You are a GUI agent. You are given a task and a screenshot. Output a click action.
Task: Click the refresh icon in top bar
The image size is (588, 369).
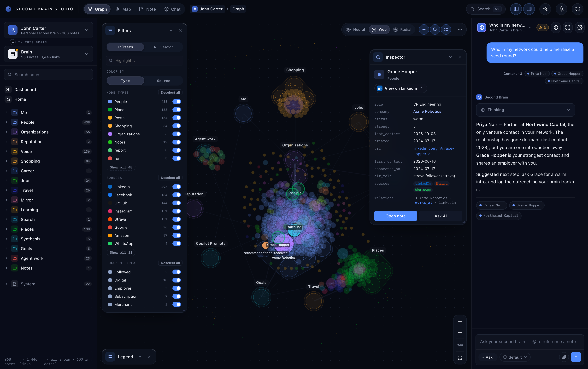(x=577, y=9)
